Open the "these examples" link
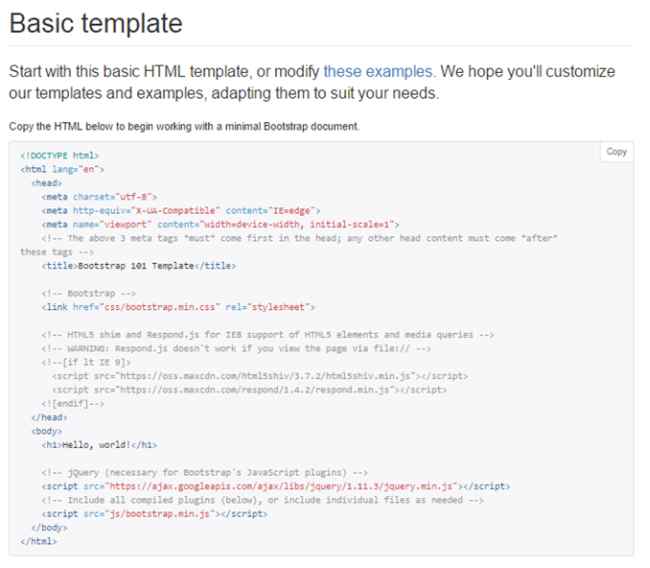 [x=378, y=72]
